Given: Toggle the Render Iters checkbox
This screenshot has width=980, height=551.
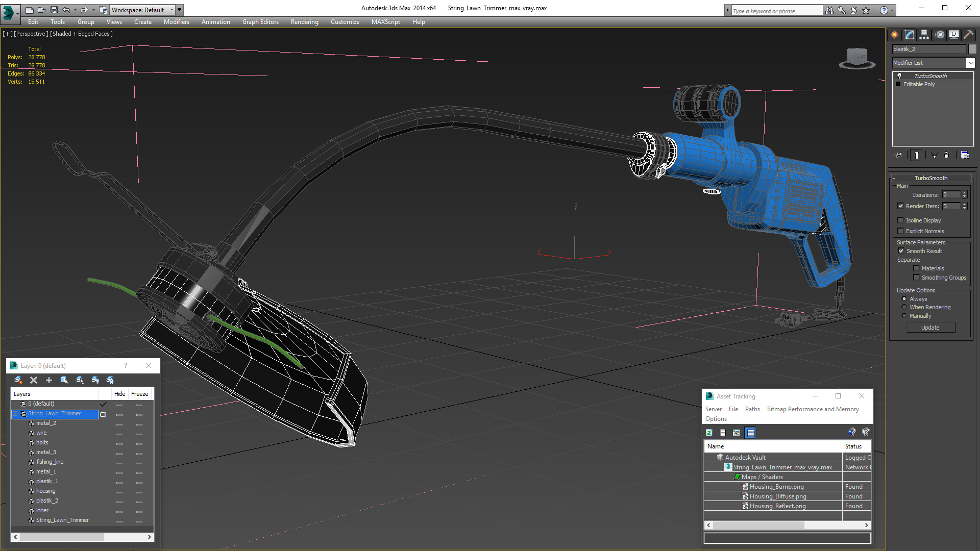Looking at the screenshot, I should pyautogui.click(x=900, y=206).
